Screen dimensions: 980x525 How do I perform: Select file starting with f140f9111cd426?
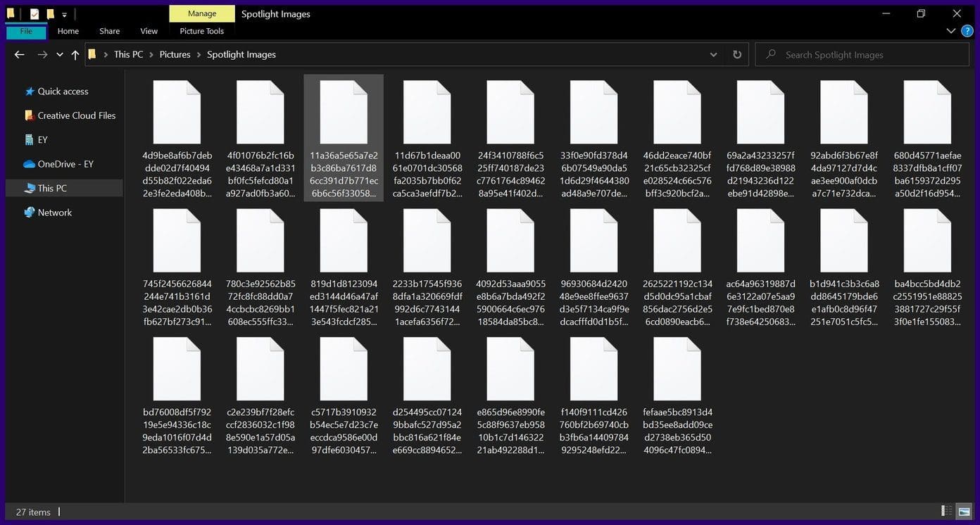593,396
